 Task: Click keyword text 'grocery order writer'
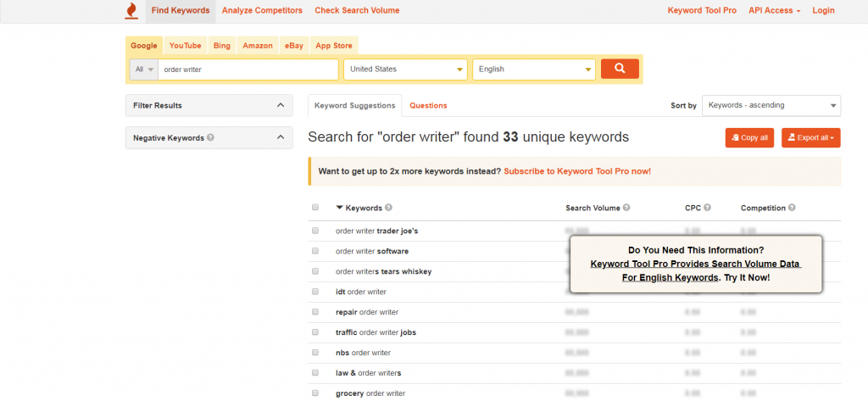pyautogui.click(x=370, y=393)
